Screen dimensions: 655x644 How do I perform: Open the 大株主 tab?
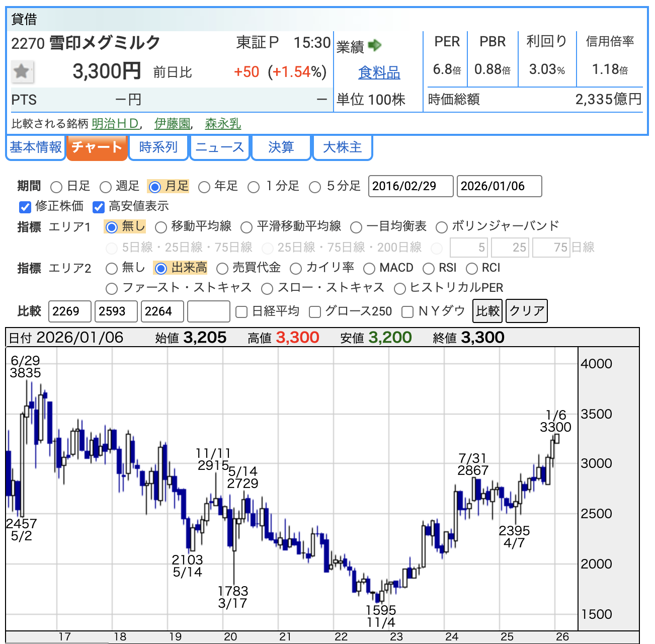342,147
